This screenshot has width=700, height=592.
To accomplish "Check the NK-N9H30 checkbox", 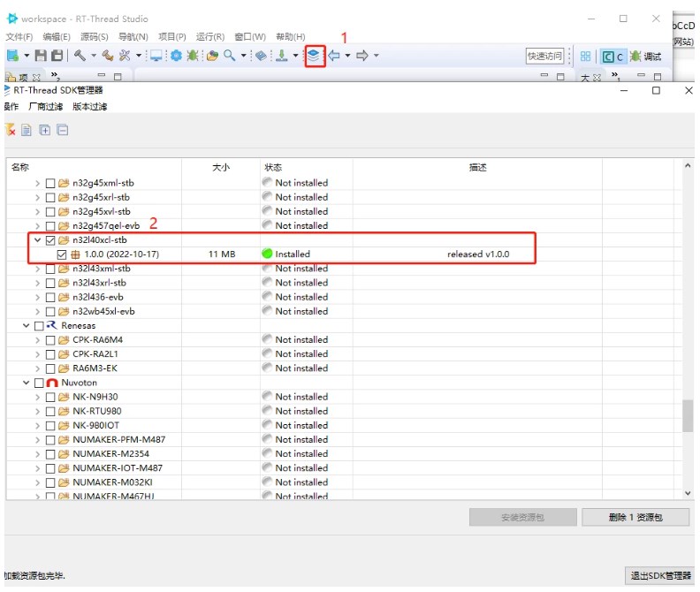I will tap(50, 398).
